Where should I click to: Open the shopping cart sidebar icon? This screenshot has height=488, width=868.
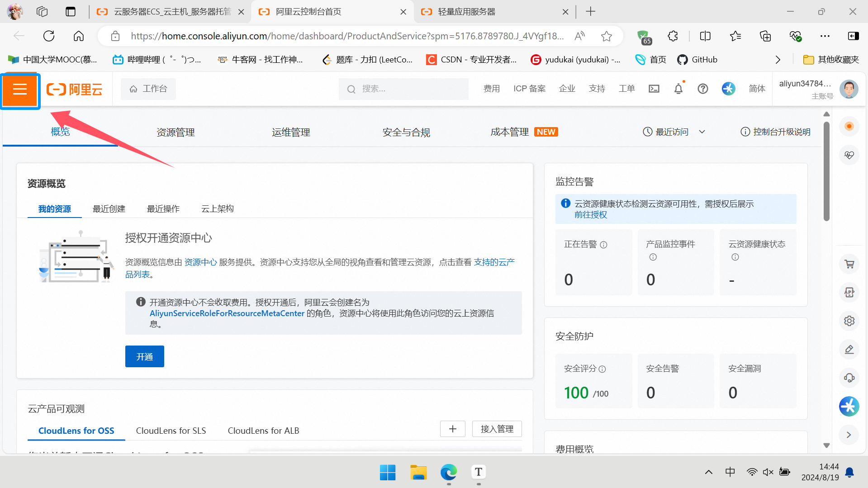point(849,264)
